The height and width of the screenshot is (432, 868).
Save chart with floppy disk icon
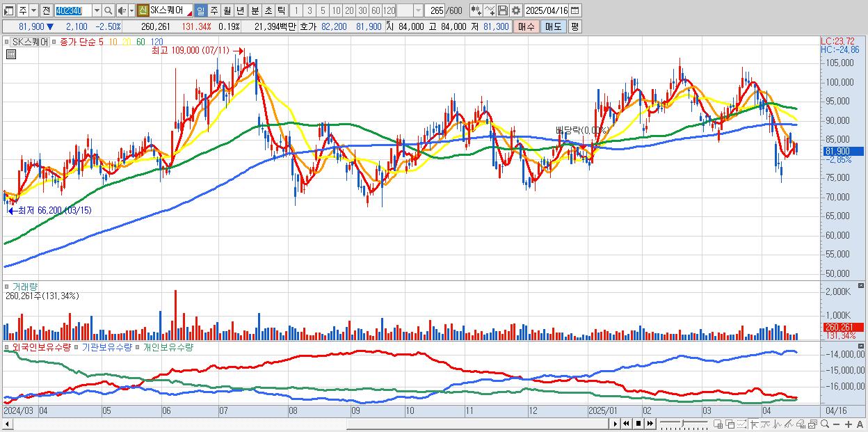502,10
